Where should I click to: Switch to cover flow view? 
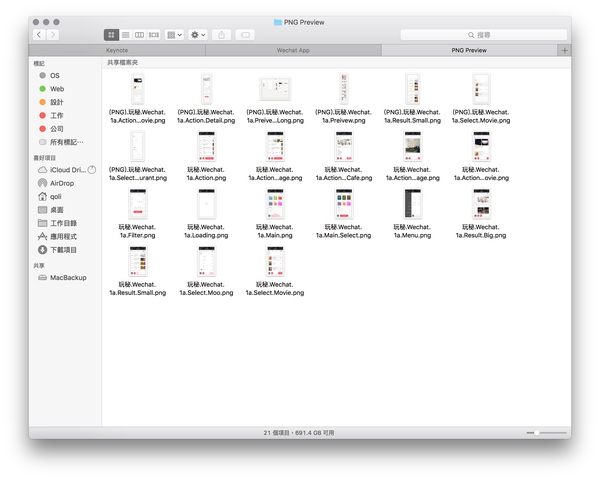(153, 35)
